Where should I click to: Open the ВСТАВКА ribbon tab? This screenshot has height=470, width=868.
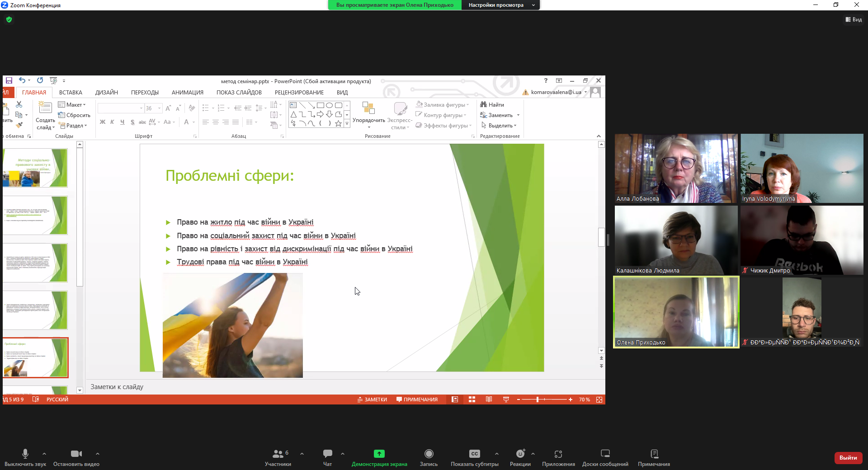click(71, 93)
